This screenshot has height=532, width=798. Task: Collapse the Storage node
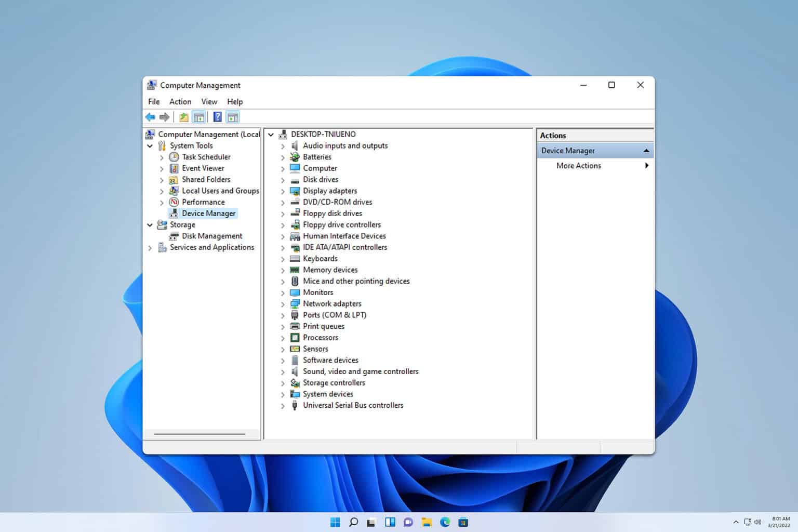150,225
